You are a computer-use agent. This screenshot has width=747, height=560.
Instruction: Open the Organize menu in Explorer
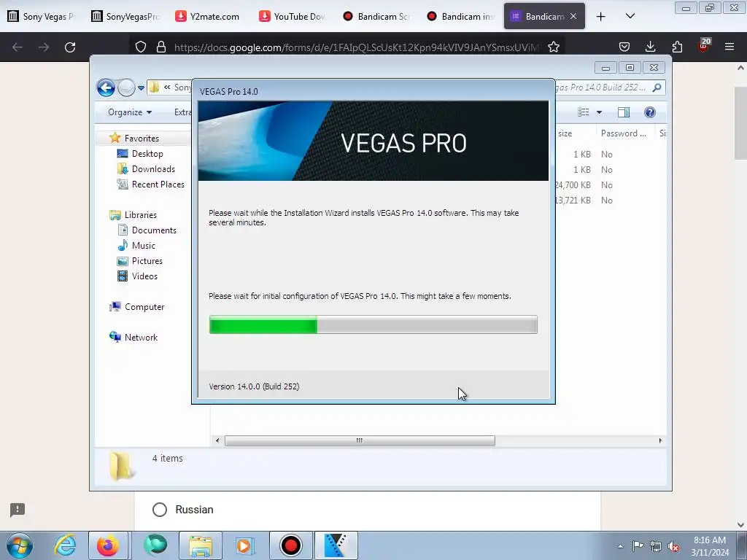(x=130, y=112)
